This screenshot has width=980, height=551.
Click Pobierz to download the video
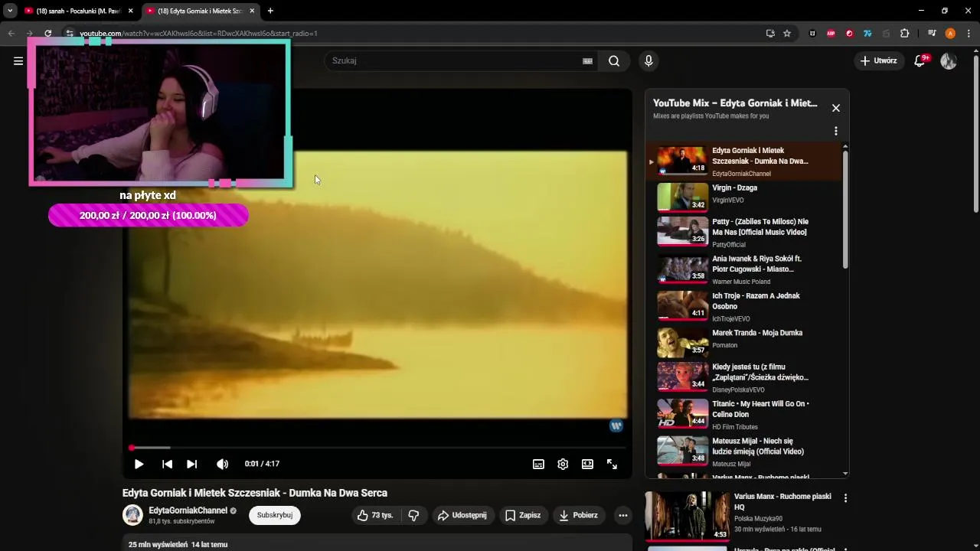coord(578,516)
